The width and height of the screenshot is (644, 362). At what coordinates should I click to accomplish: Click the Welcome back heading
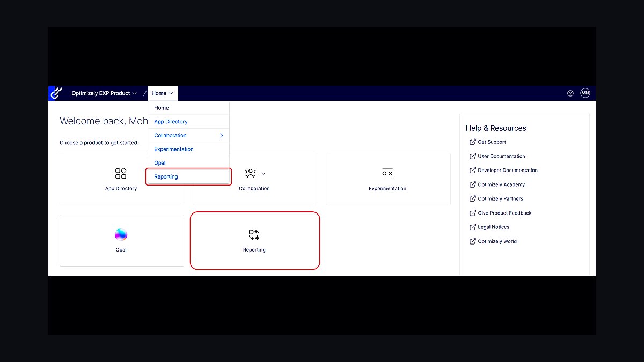tap(104, 121)
